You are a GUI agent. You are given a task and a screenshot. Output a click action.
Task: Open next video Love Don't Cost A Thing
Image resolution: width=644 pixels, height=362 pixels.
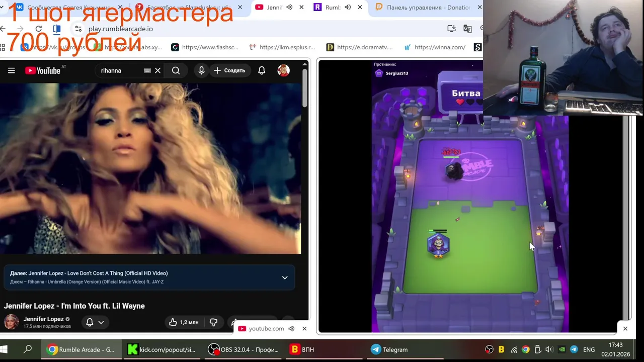tap(89, 273)
